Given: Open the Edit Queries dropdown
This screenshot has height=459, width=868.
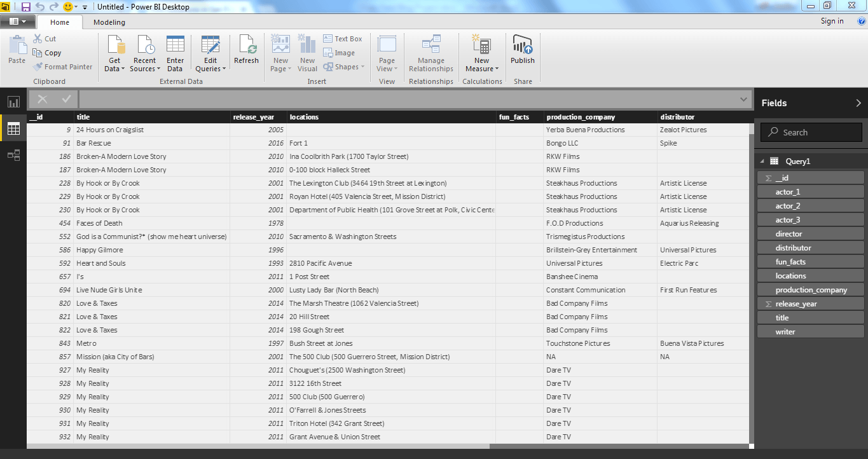Looking at the screenshot, I should click(210, 69).
